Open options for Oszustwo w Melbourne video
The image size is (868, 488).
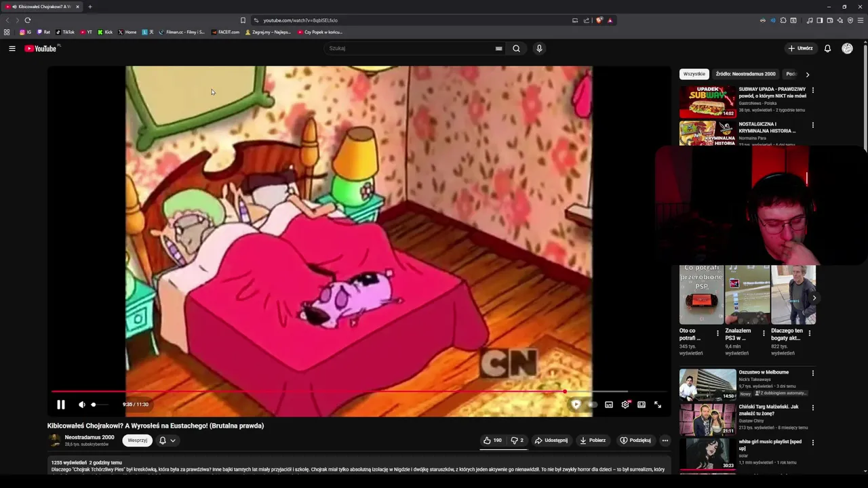813,373
